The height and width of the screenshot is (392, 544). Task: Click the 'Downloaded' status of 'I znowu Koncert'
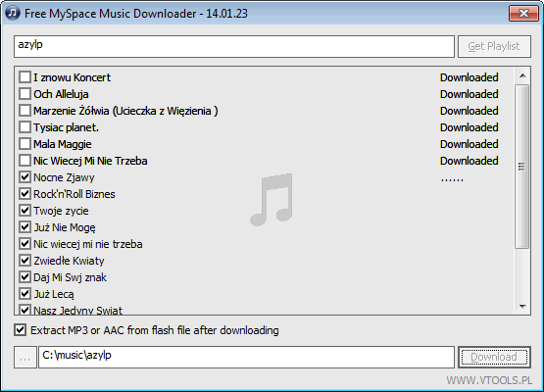pyautogui.click(x=470, y=77)
